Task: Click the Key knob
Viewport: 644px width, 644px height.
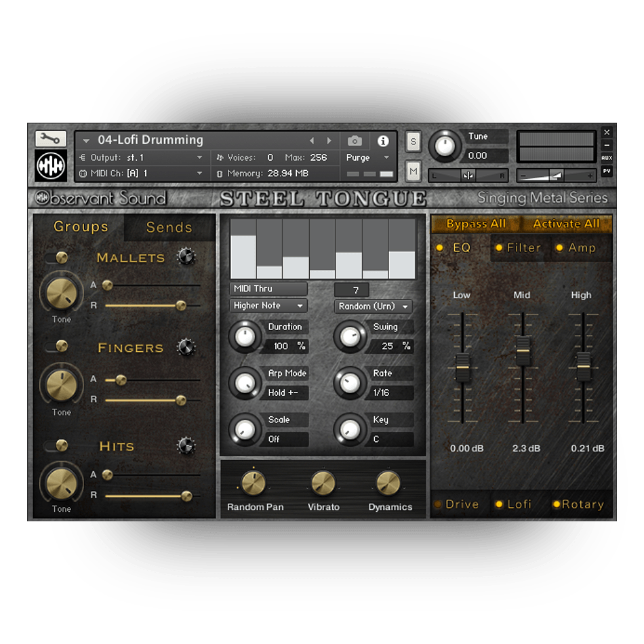Action: click(350, 430)
